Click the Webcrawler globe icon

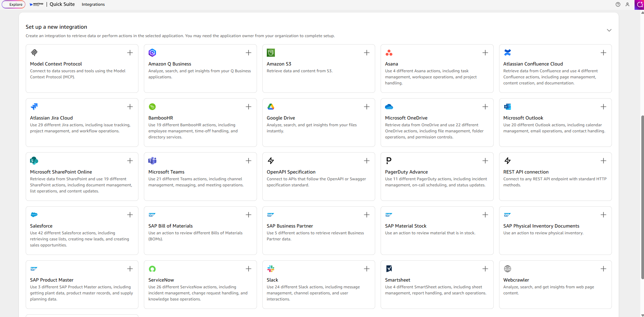click(x=508, y=269)
